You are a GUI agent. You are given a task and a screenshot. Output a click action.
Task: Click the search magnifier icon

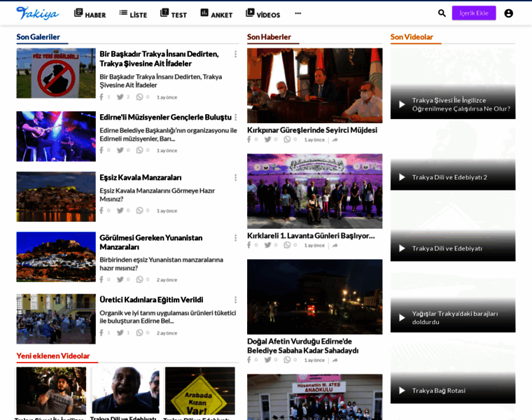pyautogui.click(x=442, y=13)
